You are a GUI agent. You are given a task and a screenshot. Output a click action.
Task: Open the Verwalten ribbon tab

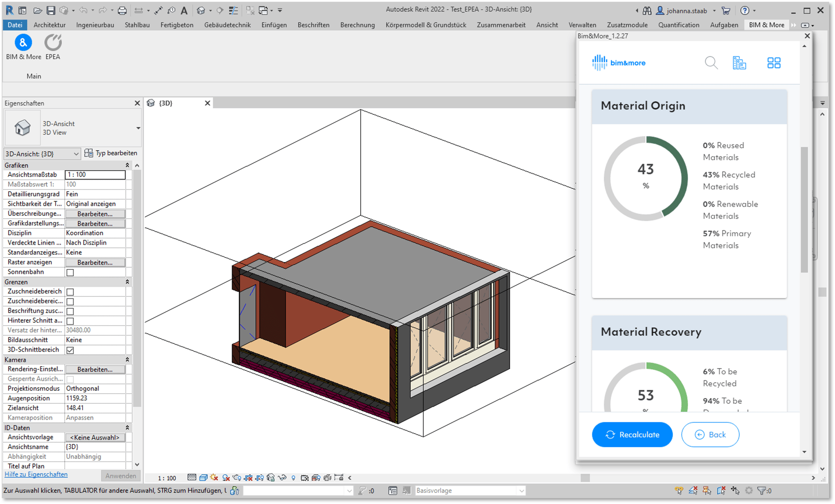pos(582,25)
